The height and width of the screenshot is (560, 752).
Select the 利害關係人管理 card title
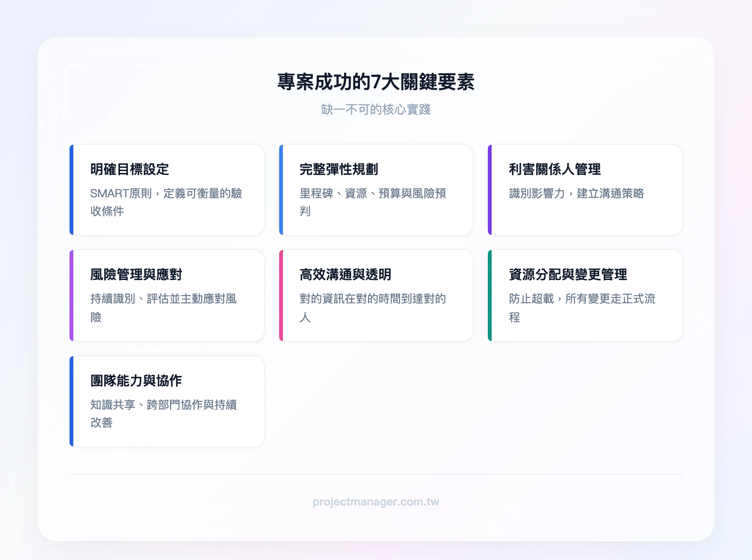[555, 170]
